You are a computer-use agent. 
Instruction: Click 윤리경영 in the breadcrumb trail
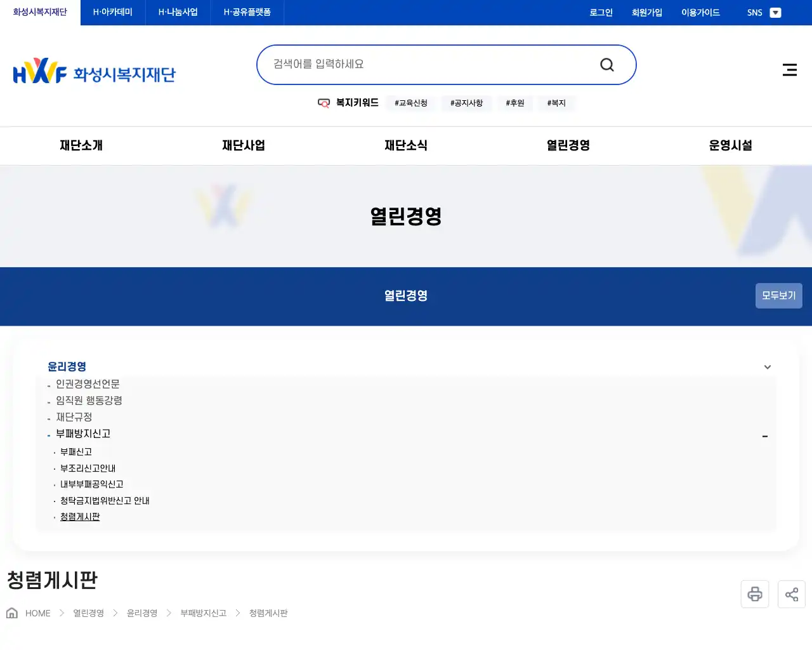pos(141,613)
